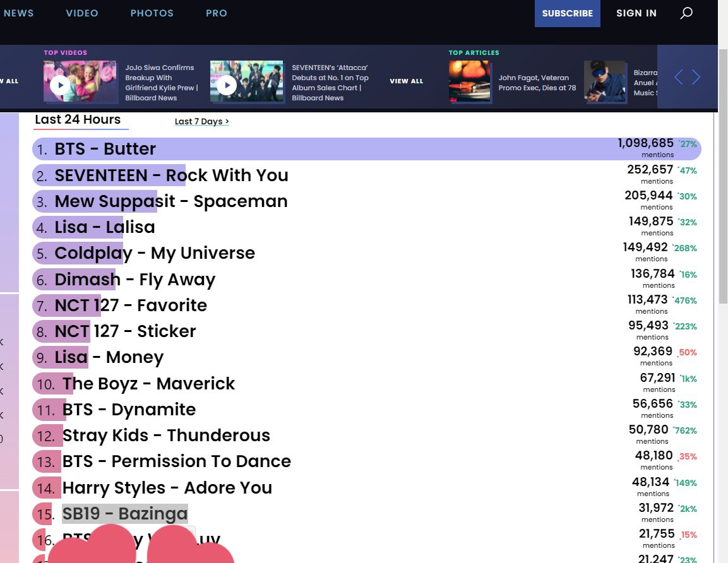Screen dimensions: 728x563
Task: Click the SIGN IN link
Action: point(636,13)
